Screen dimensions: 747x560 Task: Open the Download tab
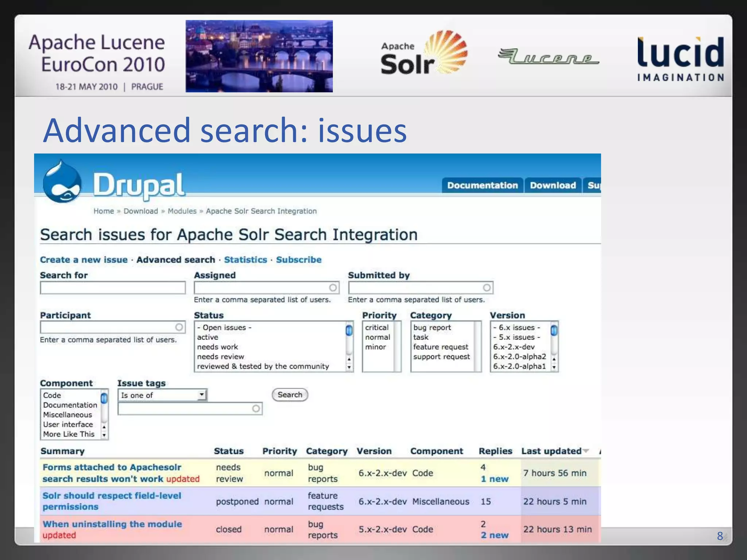(x=553, y=185)
